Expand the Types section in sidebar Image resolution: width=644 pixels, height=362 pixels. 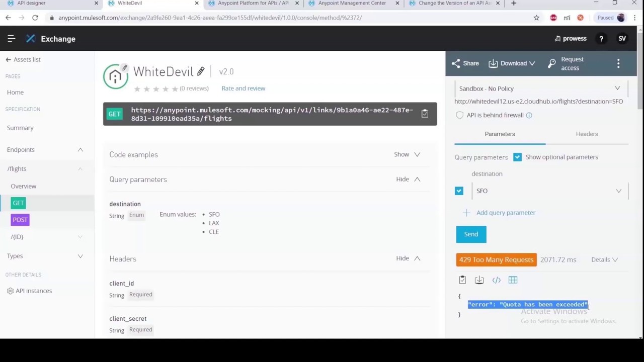tap(80, 256)
